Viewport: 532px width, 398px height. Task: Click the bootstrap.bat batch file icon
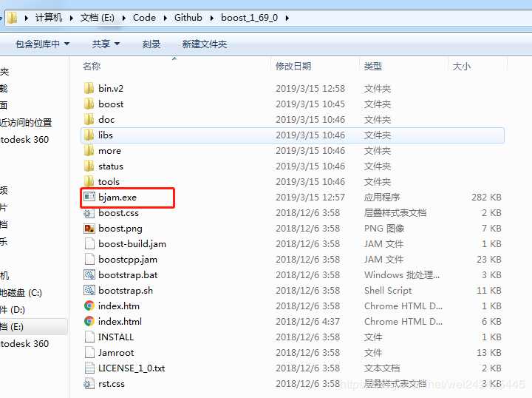pos(89,274)
